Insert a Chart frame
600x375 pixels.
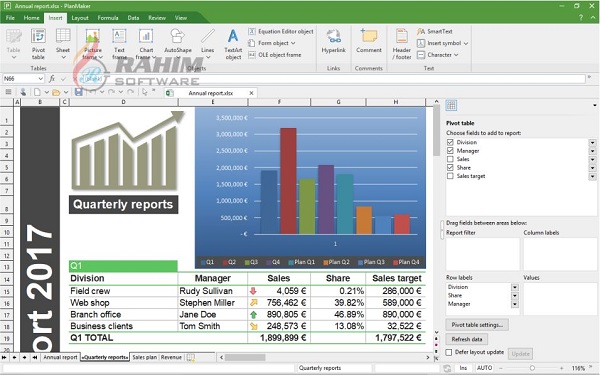click(146, 44)
